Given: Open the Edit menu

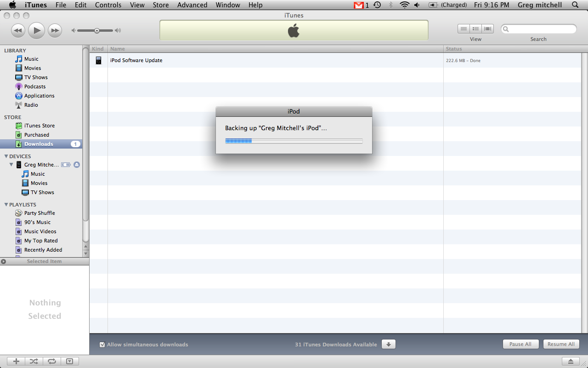Looking at the screenshot, I should pos(80,5).
